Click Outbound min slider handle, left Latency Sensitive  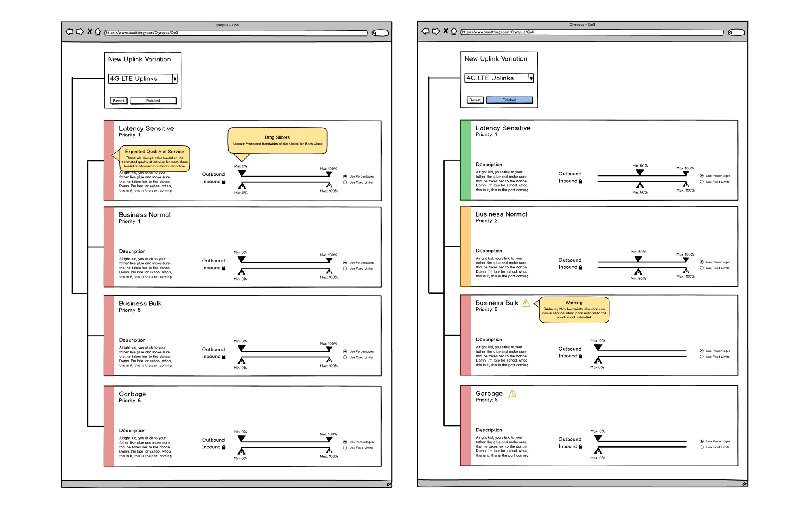click(242, 173)
